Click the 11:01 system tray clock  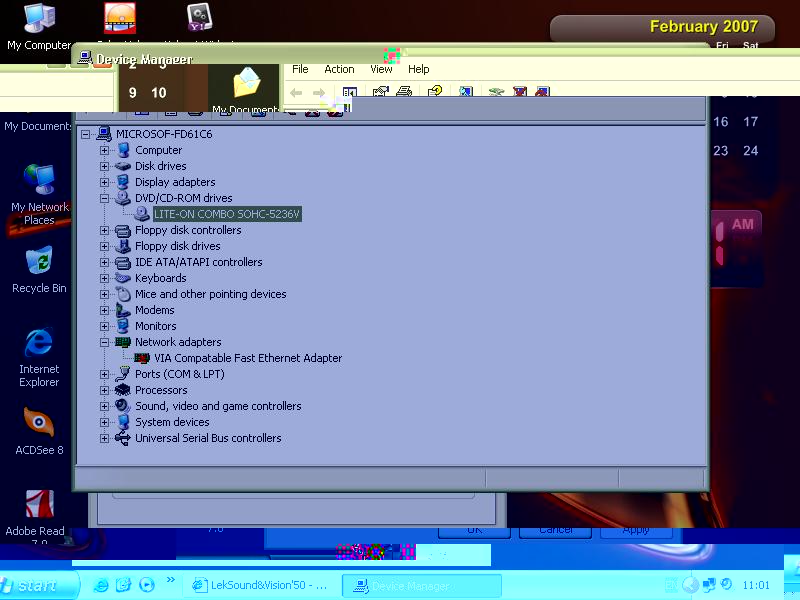click(x=756, y=585)
